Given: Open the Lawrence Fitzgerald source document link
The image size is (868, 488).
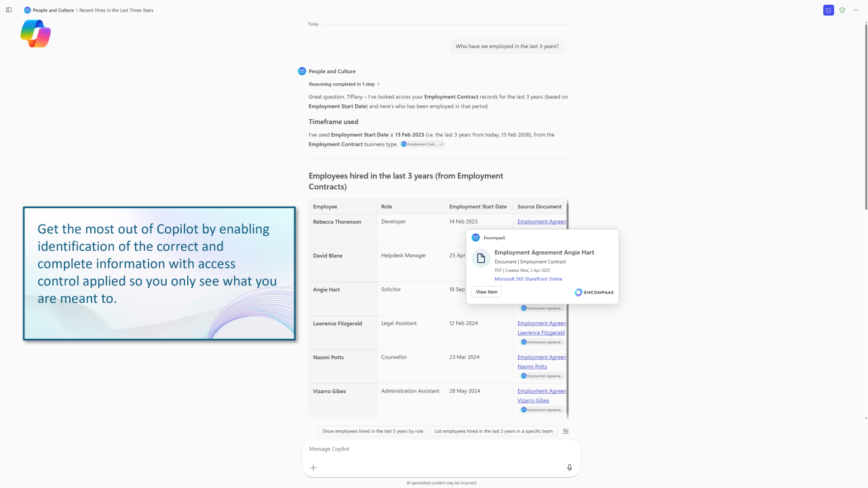Looking at the screenshot, I should (541, 328).
